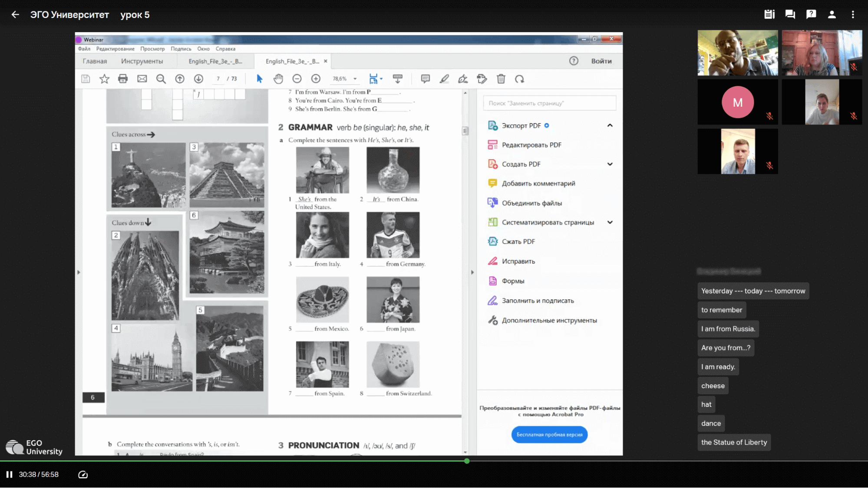Click the Print icon in the toolbar

click(x=123, y=79)
